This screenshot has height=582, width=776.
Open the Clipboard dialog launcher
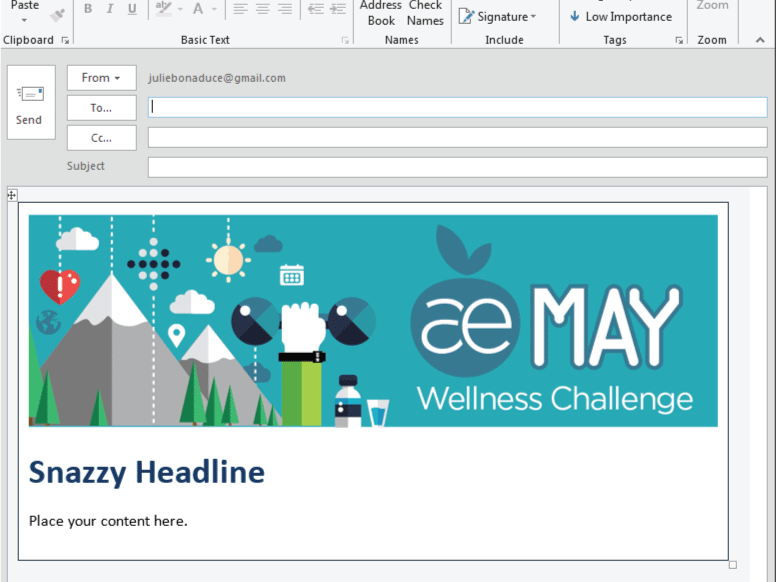tap(65, 40)
